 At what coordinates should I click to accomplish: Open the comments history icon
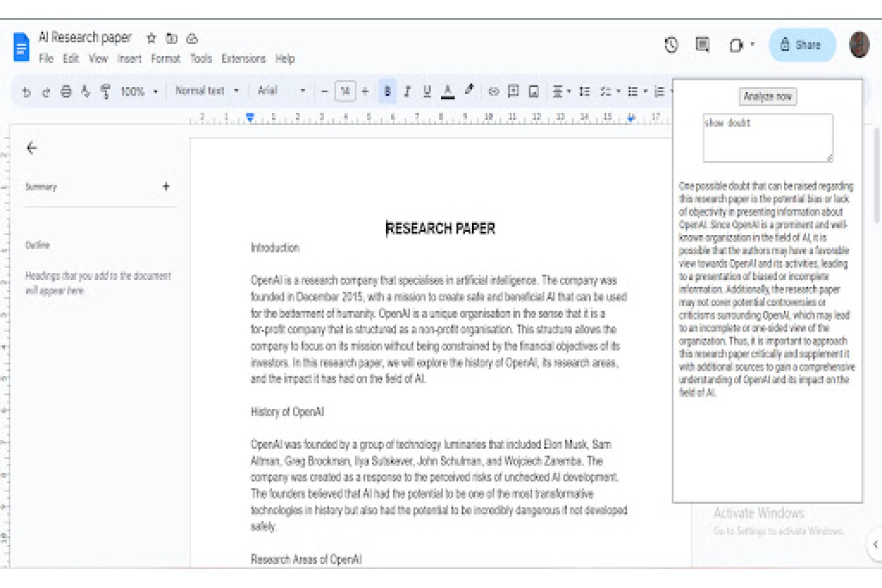[702, 45]
